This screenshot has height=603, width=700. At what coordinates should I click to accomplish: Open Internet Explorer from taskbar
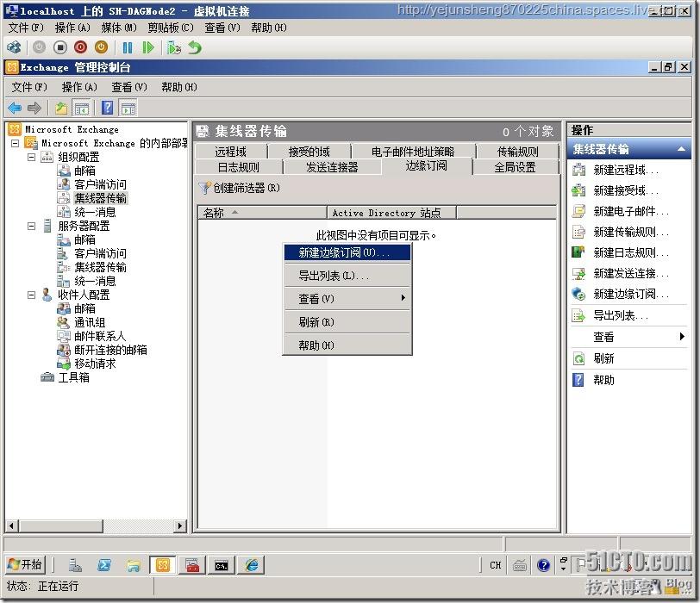[x=252, y=565]
